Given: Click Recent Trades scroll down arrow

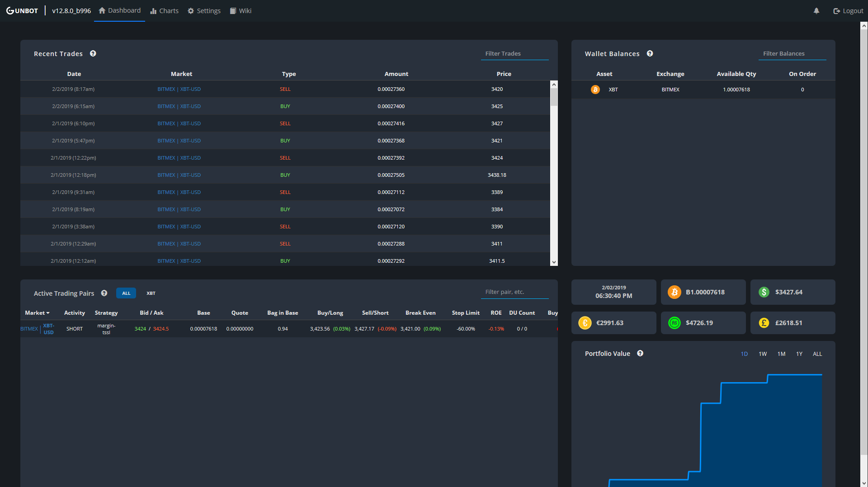Looking at the screenshot, I should point(554,262).
